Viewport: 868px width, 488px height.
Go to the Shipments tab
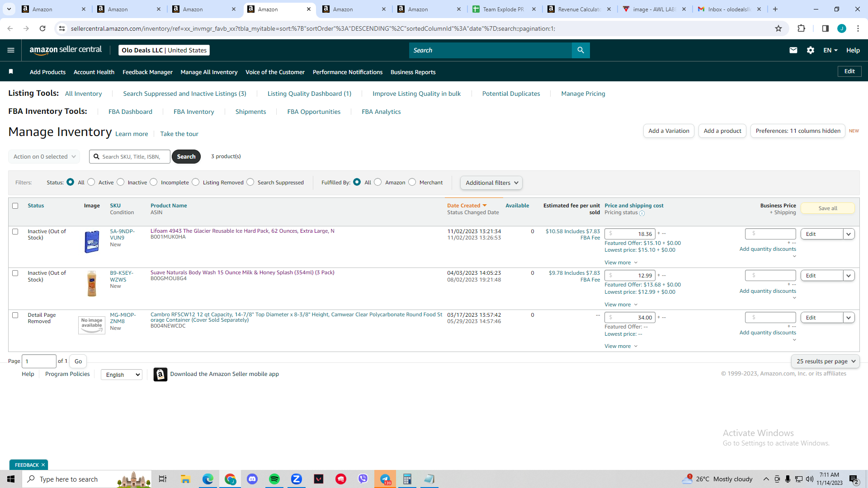click(x=251, y=112)
